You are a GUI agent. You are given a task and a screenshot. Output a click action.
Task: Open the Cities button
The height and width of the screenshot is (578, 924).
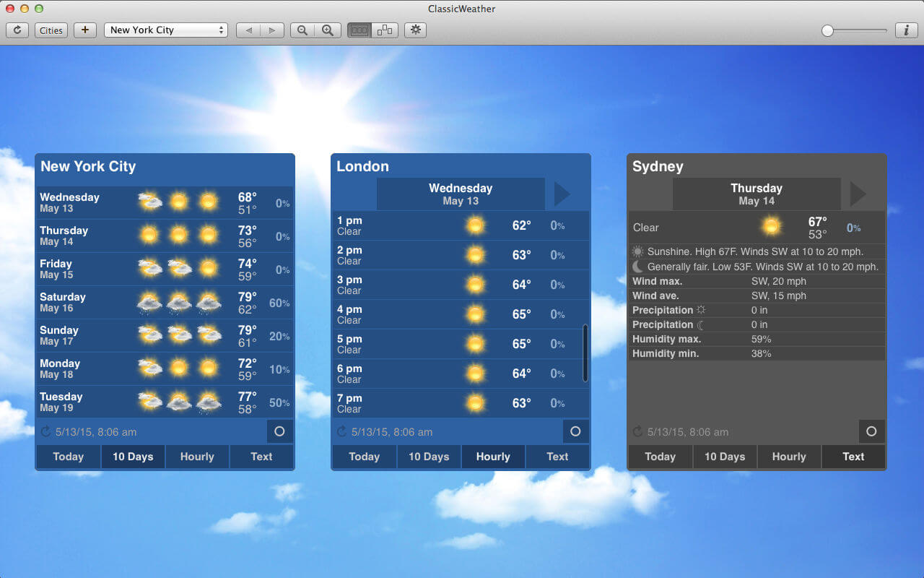click(x=51, y=30)
